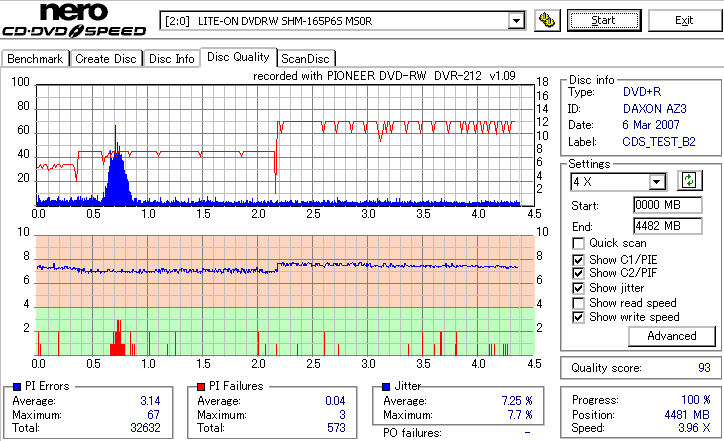Switch to the ScanDisc tab
This screenshot has width=724, height=441.
tap(305, 59)
